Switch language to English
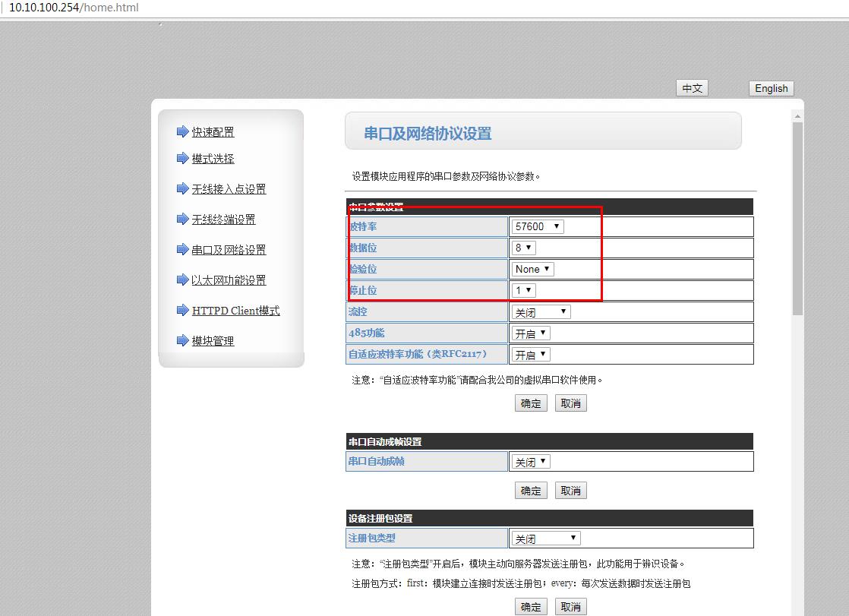 (x=771, y=88)
